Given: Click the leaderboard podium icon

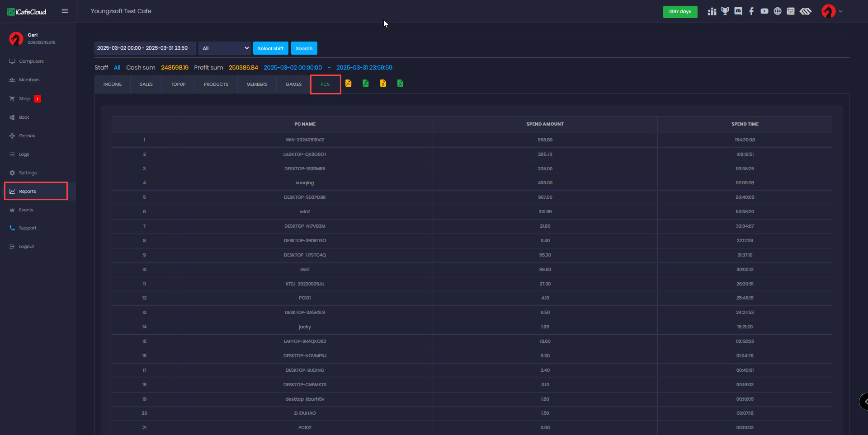Looking at the screenshot, I should coord(712,11).
